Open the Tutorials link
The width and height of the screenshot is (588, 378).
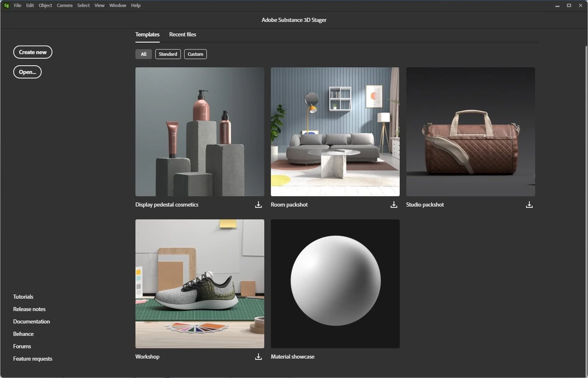click(24, 297)
